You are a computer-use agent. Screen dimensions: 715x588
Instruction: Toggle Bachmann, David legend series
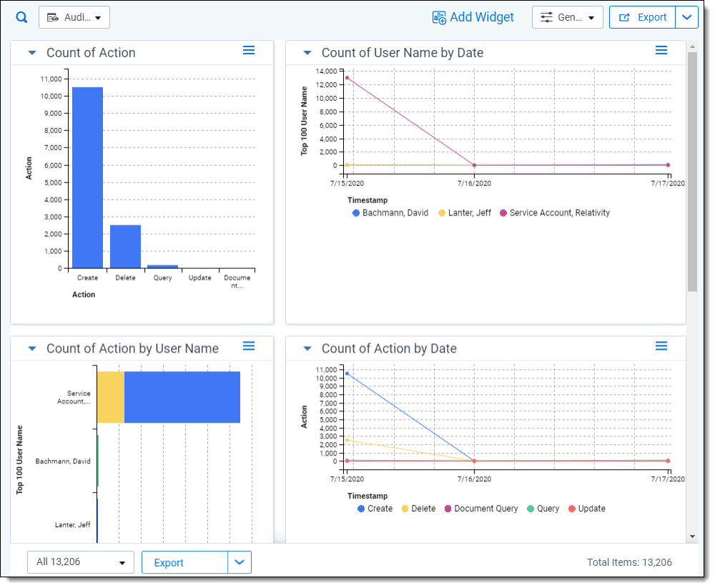pos(390,213)
